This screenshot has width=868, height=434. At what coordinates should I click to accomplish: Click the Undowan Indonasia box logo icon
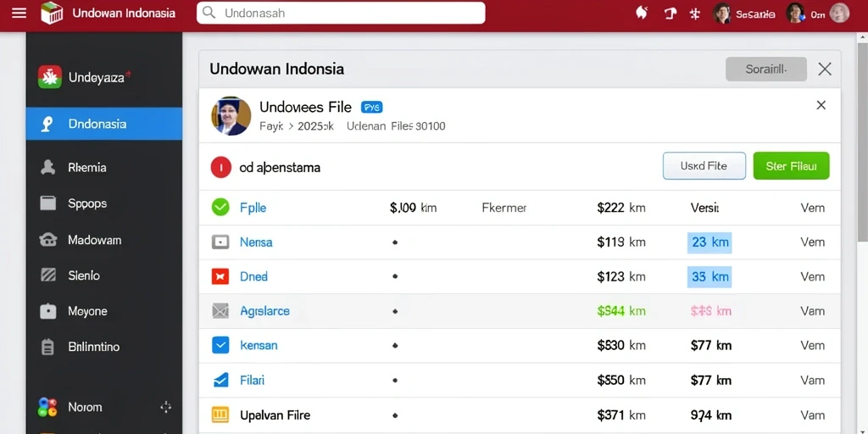pyautogui.click(x=52, y=13)
